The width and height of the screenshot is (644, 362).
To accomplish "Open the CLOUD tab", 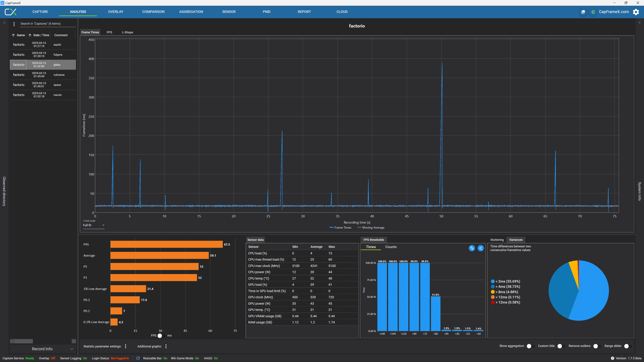I will click(x=342, y=12).
